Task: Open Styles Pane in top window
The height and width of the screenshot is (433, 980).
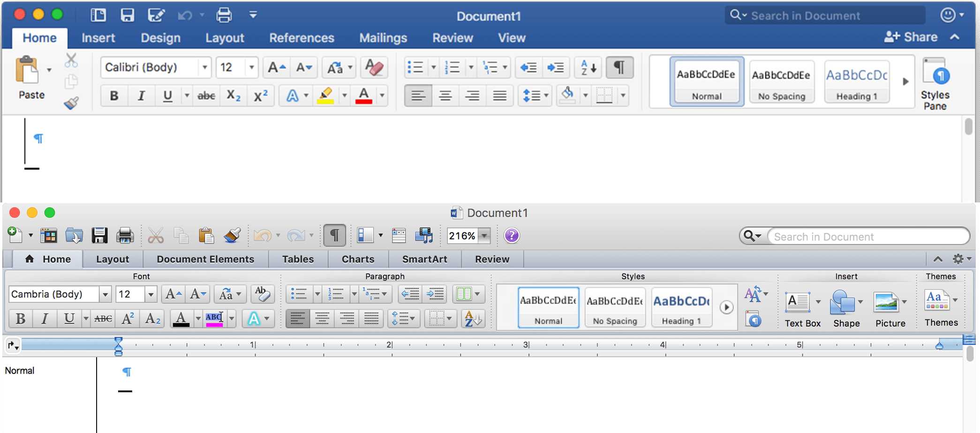Action: (x=935, y=84)
